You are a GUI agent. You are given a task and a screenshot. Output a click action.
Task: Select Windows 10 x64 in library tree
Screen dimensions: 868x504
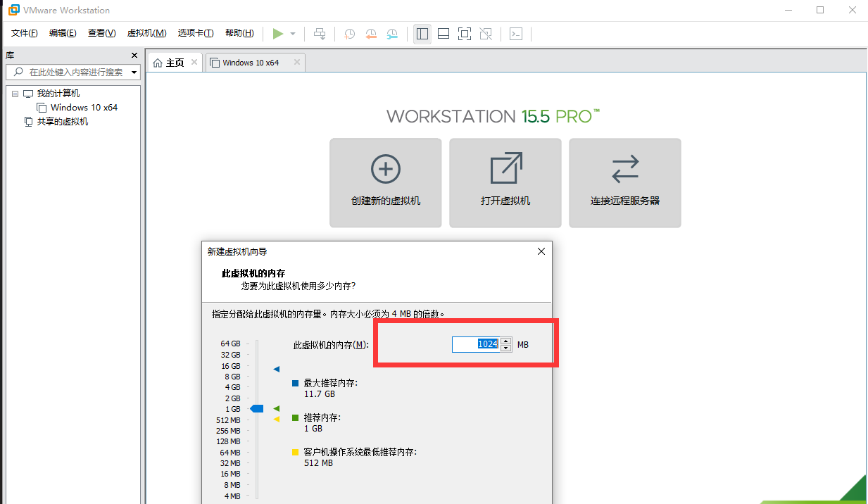click(x=84, y=108)
